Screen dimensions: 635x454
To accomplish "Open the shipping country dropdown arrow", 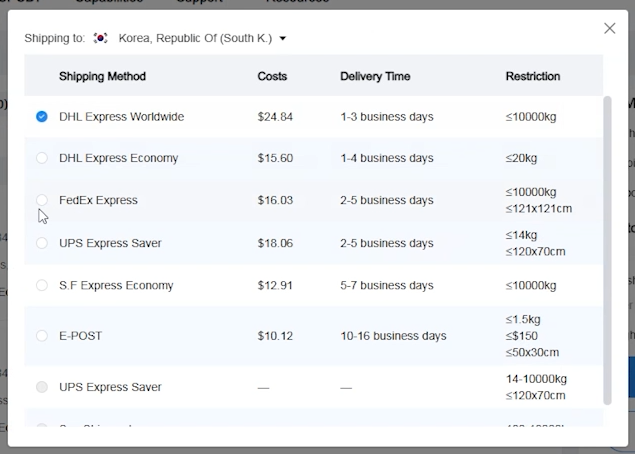I will [x=283, y=39].
